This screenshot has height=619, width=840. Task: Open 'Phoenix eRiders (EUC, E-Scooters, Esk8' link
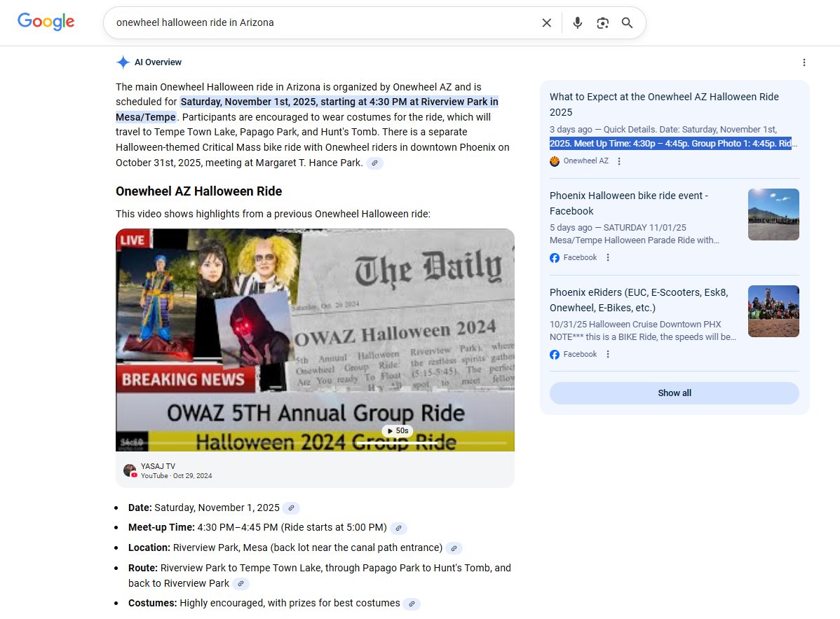[x=639, y=300]
